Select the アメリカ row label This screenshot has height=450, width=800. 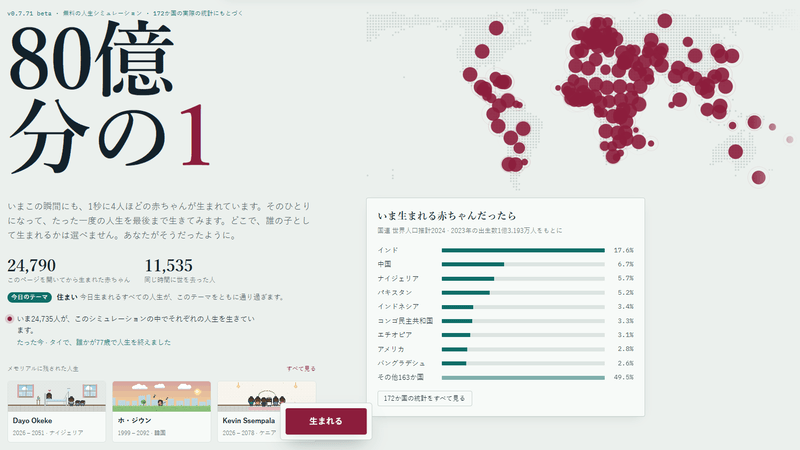391,349
